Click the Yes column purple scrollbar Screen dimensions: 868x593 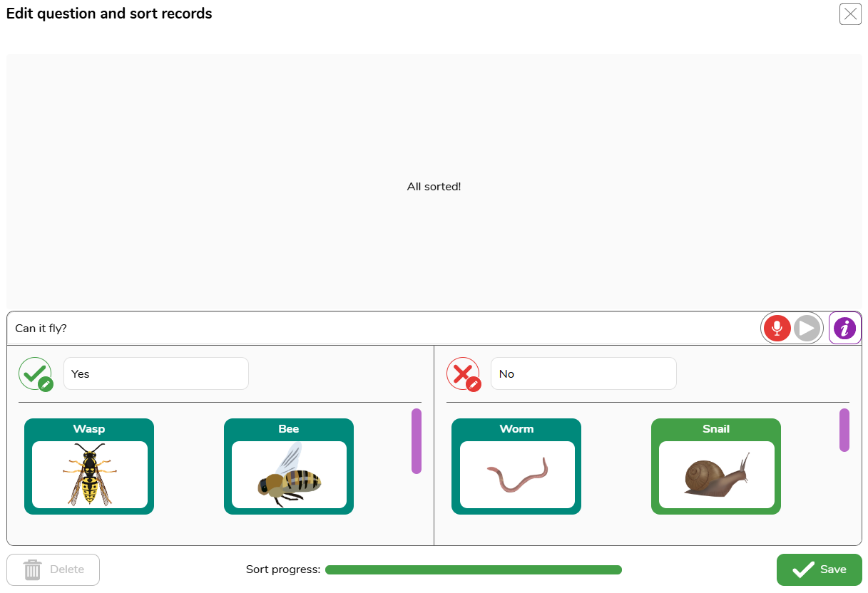point(417,440)
